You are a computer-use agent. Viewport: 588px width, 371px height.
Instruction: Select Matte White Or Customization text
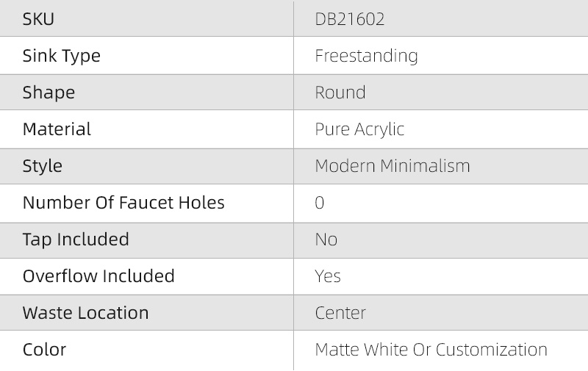pyautogui.click(x=431, y=350)
